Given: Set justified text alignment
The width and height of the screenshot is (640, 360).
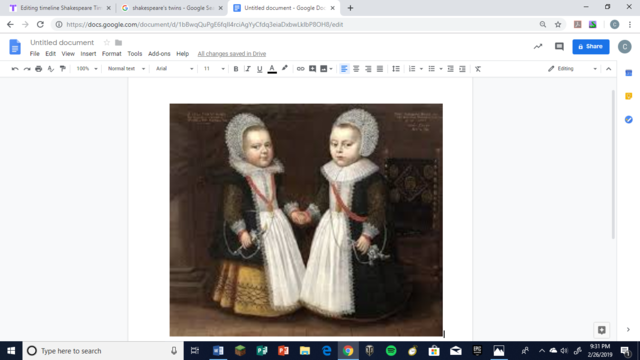Looking at the screenshot, I should (x=380, y=69).
